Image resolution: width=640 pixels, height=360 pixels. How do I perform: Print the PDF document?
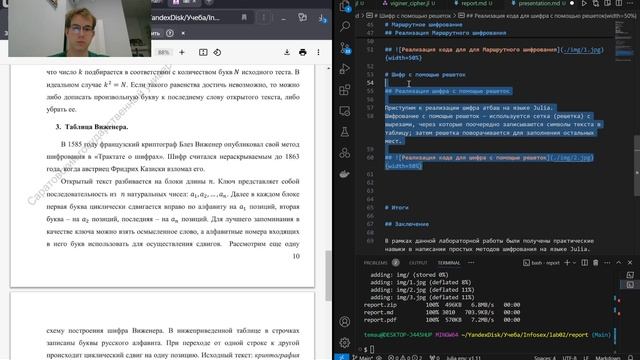point(302,52)
